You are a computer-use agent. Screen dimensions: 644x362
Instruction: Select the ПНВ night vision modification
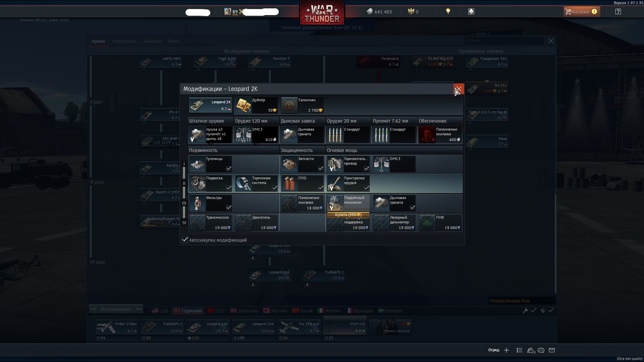440,223
